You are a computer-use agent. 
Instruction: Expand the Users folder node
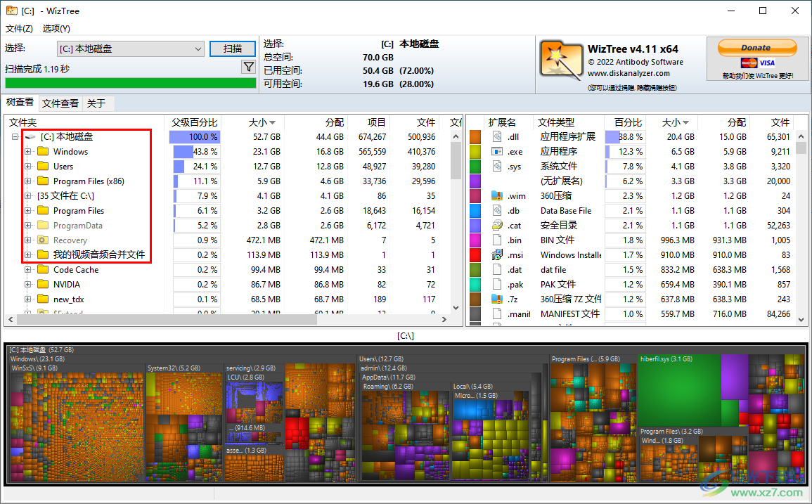coord(27,167)
